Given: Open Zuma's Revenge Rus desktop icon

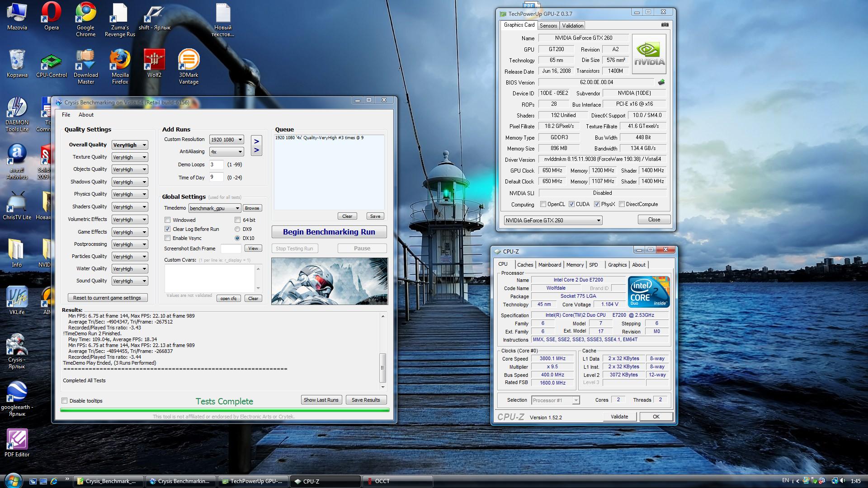Looking at the screenshot, I should point(120,19).
